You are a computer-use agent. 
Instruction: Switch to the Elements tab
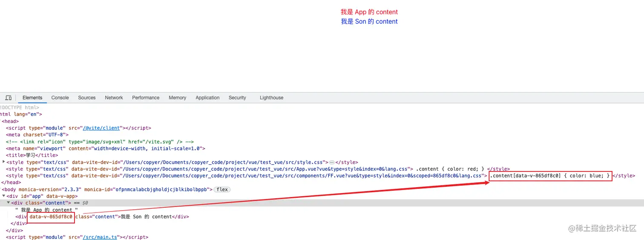(x=32, y=97)
